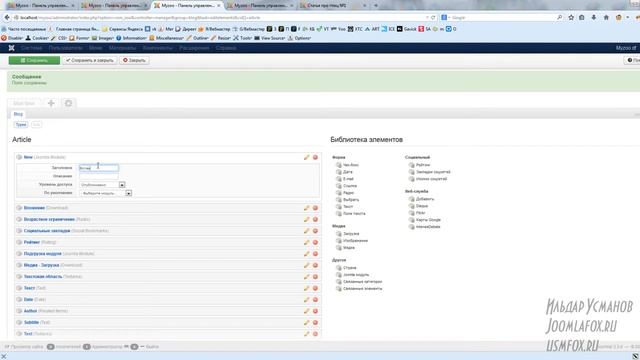Click the Google search box
640x360 pixels.
[x=502, y=18]
